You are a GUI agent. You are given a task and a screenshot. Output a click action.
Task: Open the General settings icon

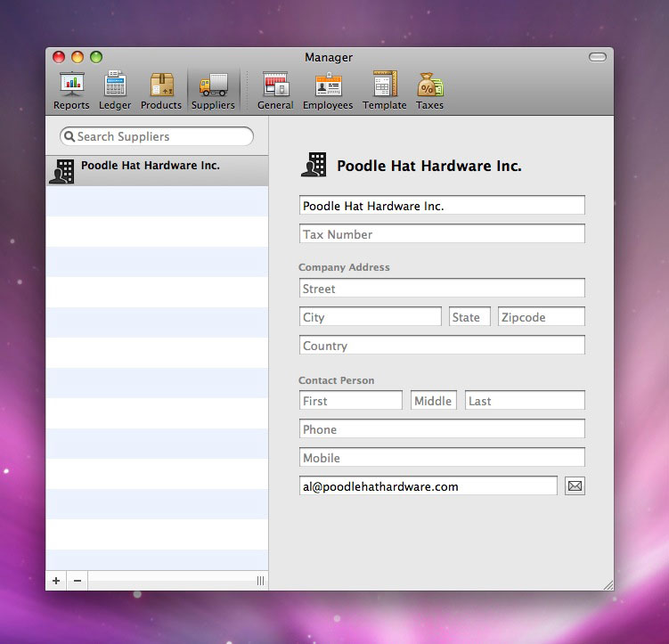point(275,84)
